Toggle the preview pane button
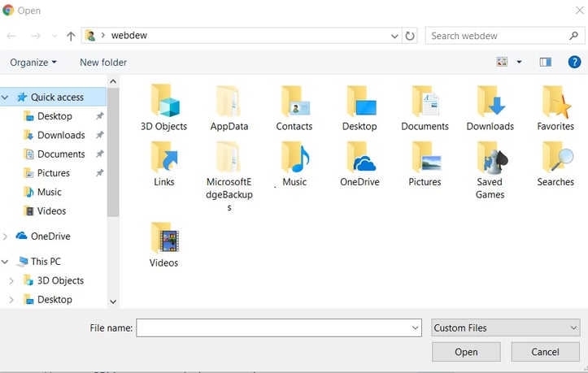 click(x=545, y=62)
